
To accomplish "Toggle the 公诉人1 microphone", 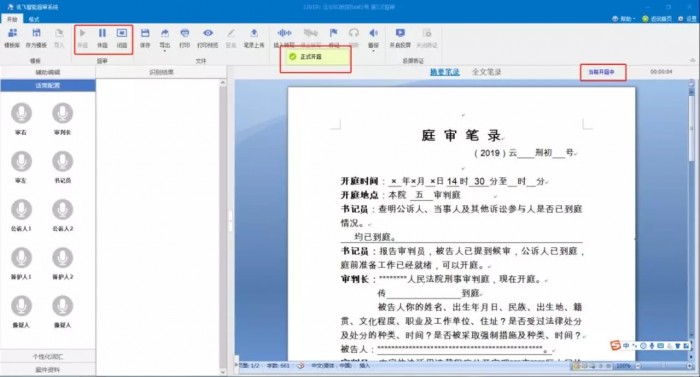I will [21, 214].
